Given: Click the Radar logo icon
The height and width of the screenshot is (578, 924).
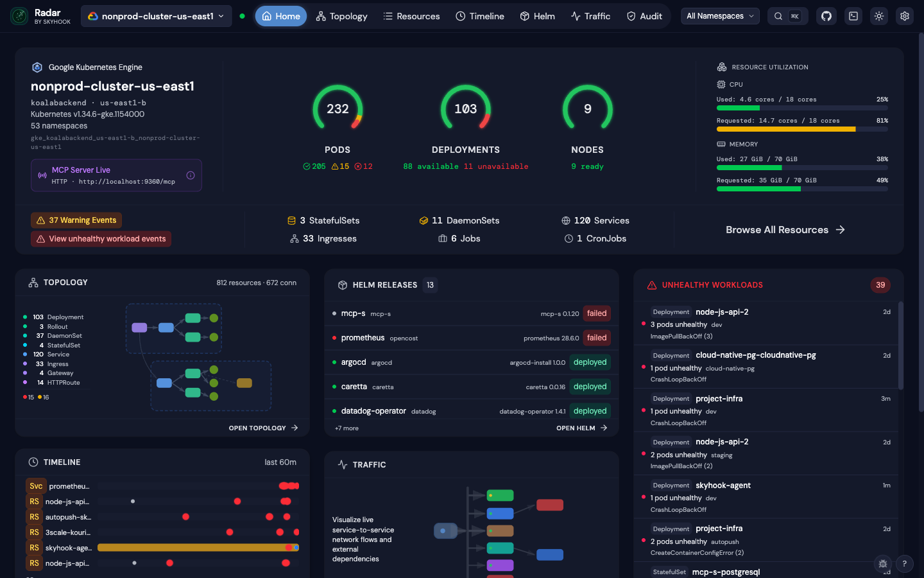Looking at the screenshot, I should point(19,16).
